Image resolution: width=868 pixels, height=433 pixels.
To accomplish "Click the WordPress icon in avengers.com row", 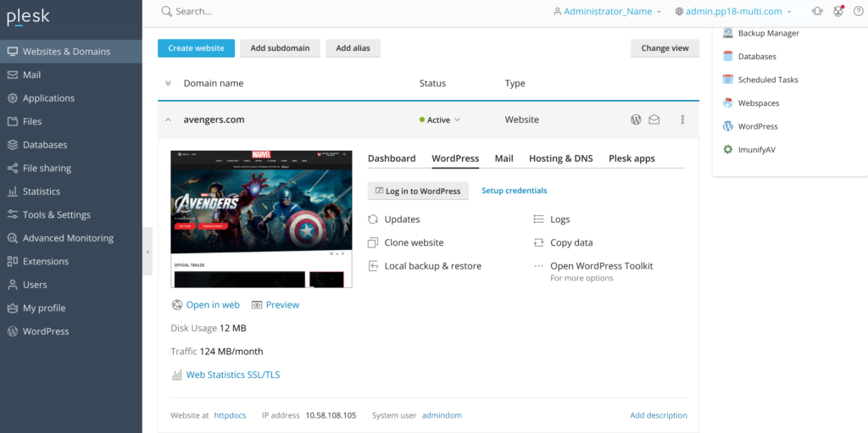I will click(x=636, y=119).
